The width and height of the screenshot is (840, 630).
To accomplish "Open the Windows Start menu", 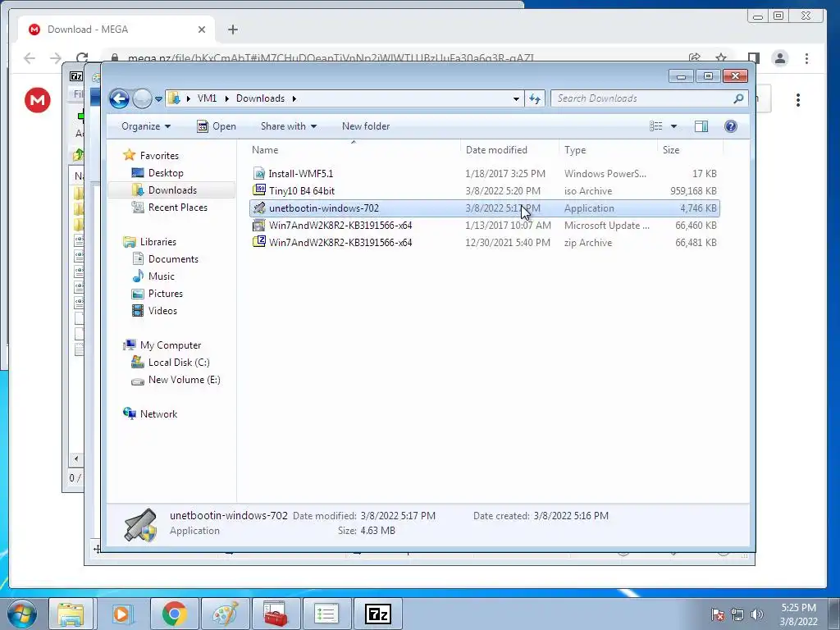I will tap(21, 614).
